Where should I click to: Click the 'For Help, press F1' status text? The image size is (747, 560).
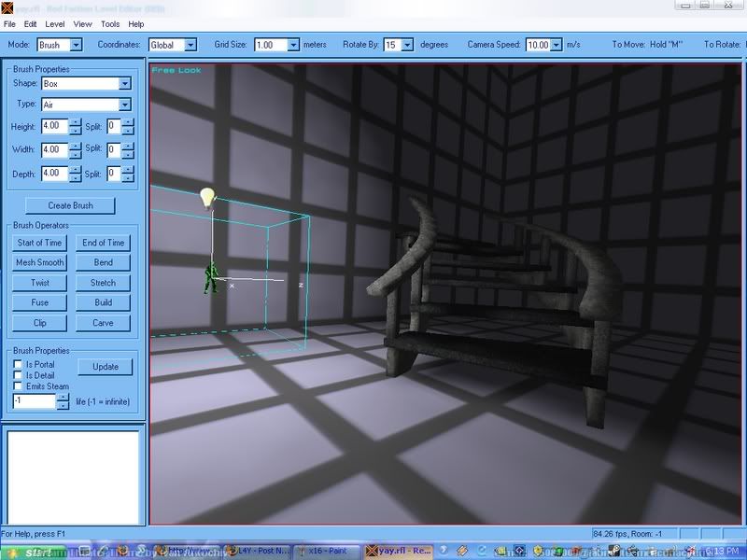34,534
